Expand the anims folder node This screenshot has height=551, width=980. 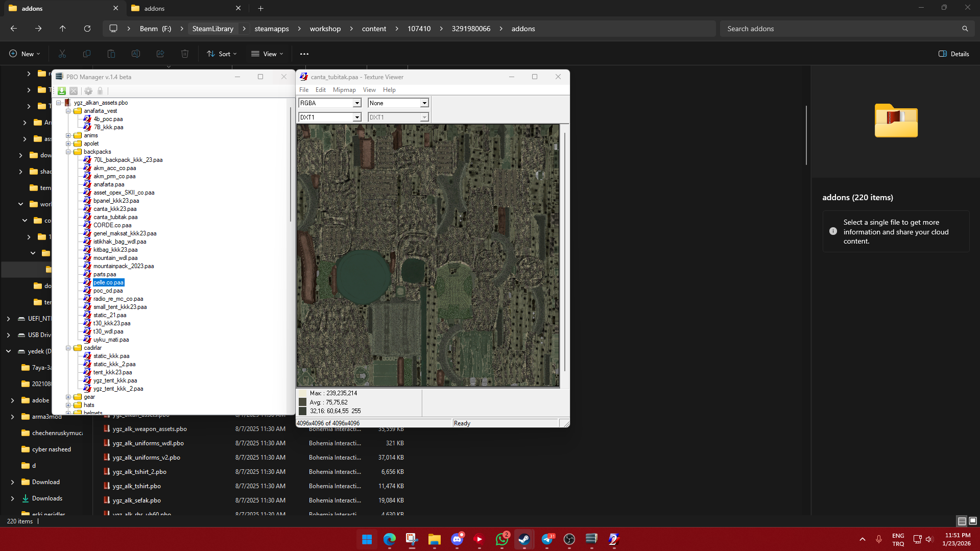(68, 135)
